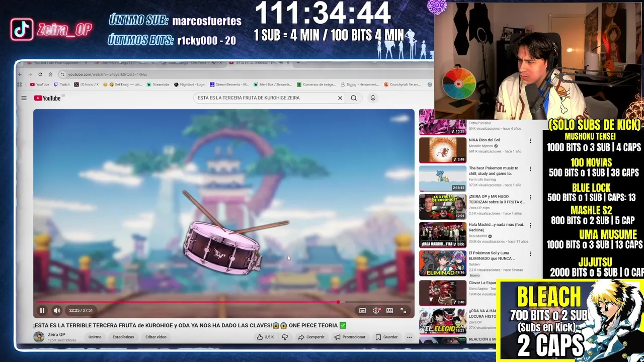Click the Editar vídeo button
This screenshot has width=644, height=362.
coord(156,337)
